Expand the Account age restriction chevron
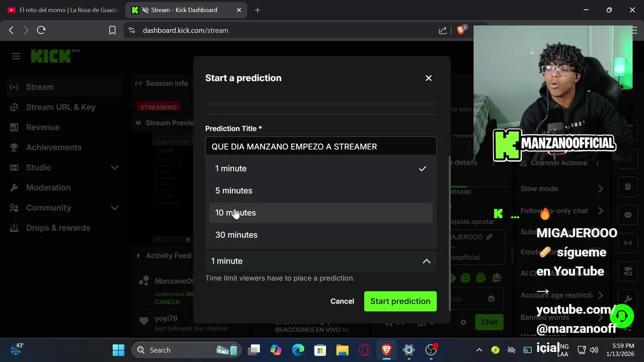The width and height of the screenshot is (644, 362). pos(600,295)
